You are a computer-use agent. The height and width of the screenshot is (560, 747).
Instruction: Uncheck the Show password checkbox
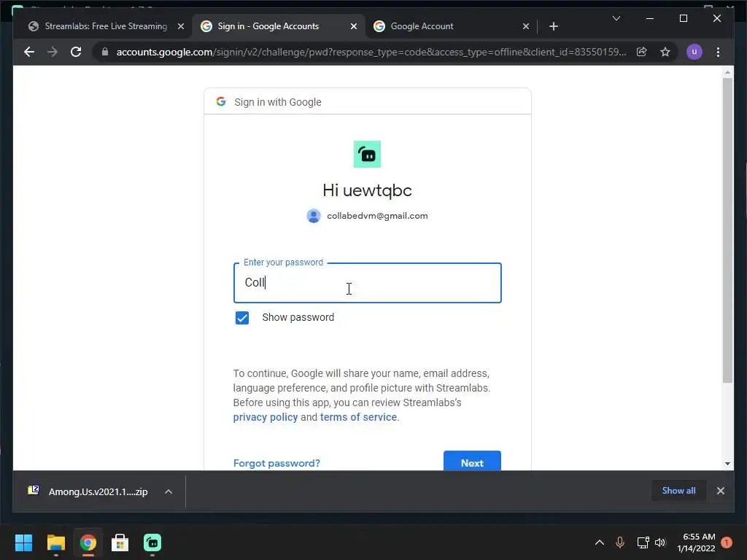click(x=242, y=318)
